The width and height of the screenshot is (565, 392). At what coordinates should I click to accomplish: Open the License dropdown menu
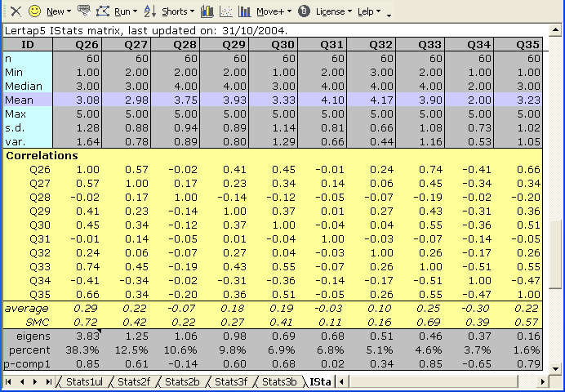coord(334,11)
